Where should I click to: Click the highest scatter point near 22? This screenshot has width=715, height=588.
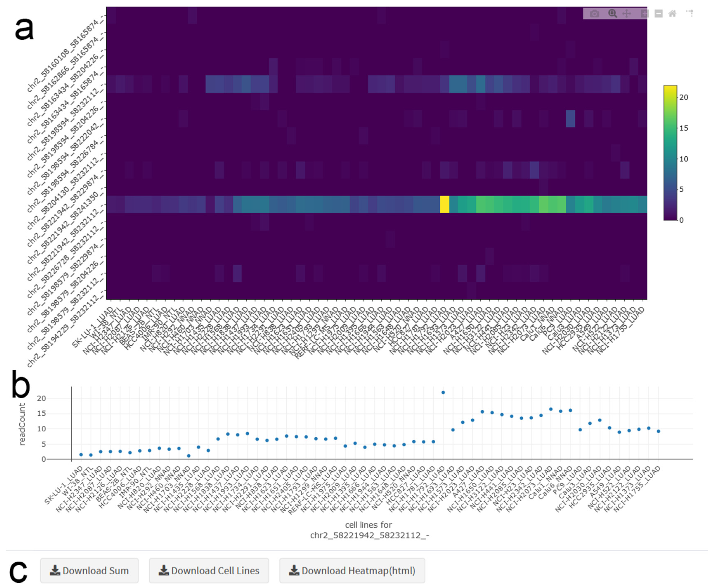point(443,393)
